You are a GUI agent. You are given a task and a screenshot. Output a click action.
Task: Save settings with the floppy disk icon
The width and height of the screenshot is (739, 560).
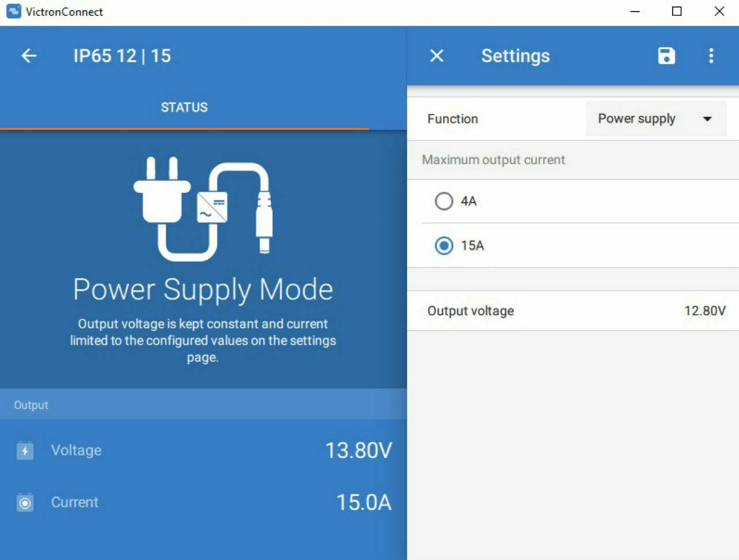point(666,56)
